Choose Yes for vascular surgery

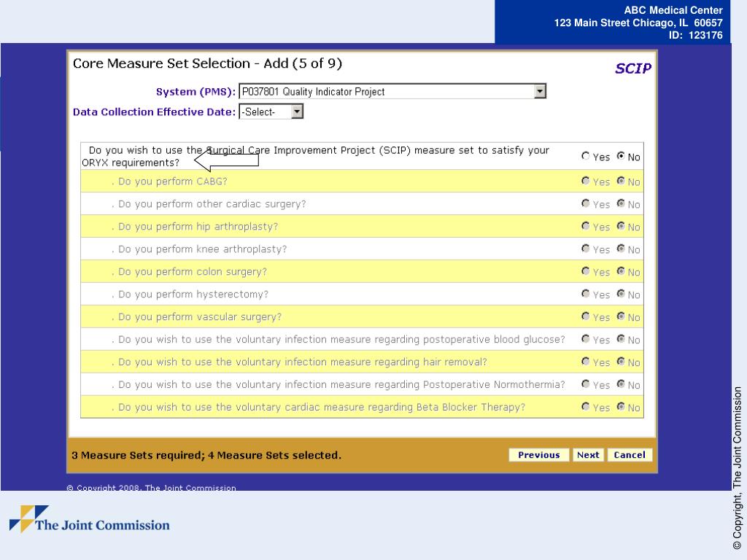point(586,316)
